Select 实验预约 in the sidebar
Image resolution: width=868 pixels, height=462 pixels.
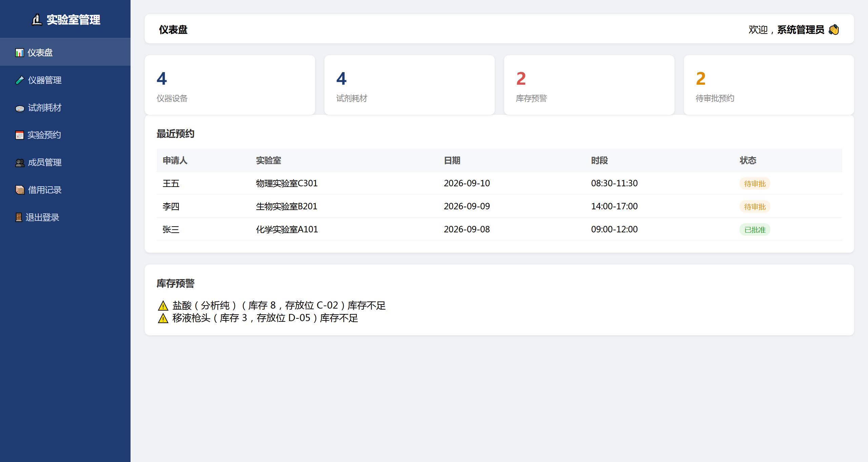tap(65, 135)
